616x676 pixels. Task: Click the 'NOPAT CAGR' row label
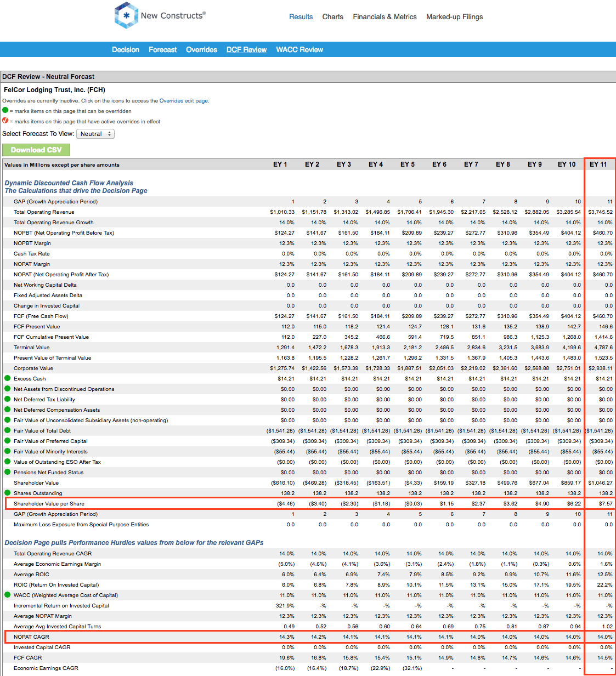coord(31,637)
